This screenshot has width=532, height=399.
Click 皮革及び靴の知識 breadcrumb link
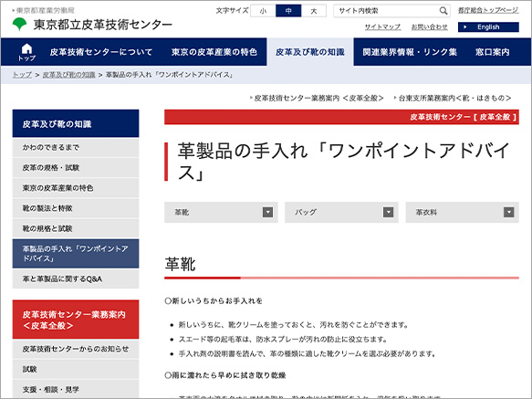tap(68, 75)
